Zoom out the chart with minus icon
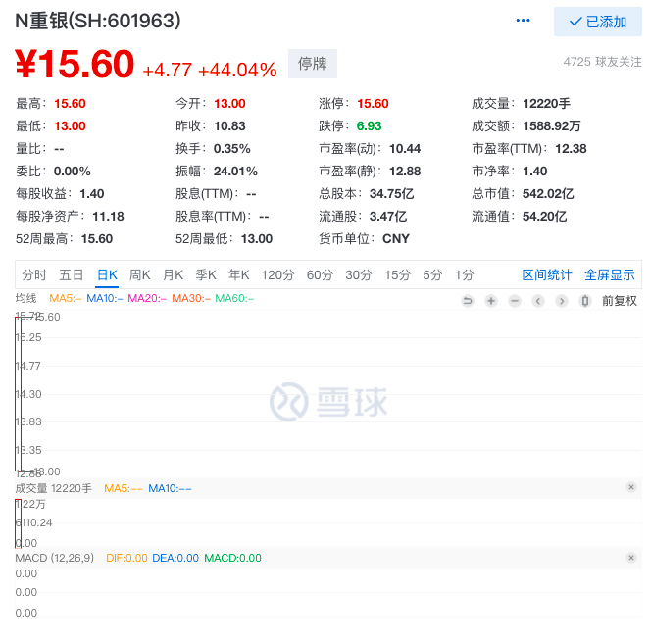 (x=515, y=301)
